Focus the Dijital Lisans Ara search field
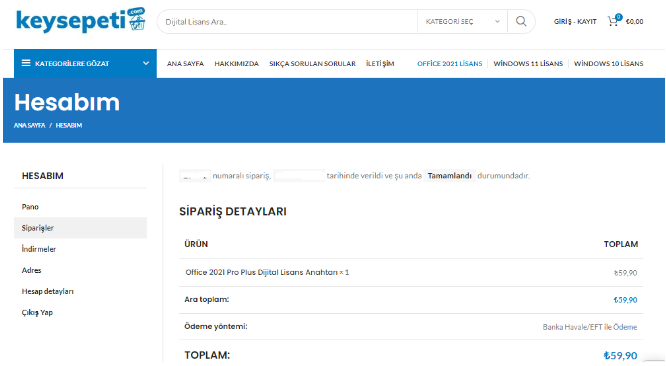Viewport: 666px width, 366px height. tap(287, 22)
